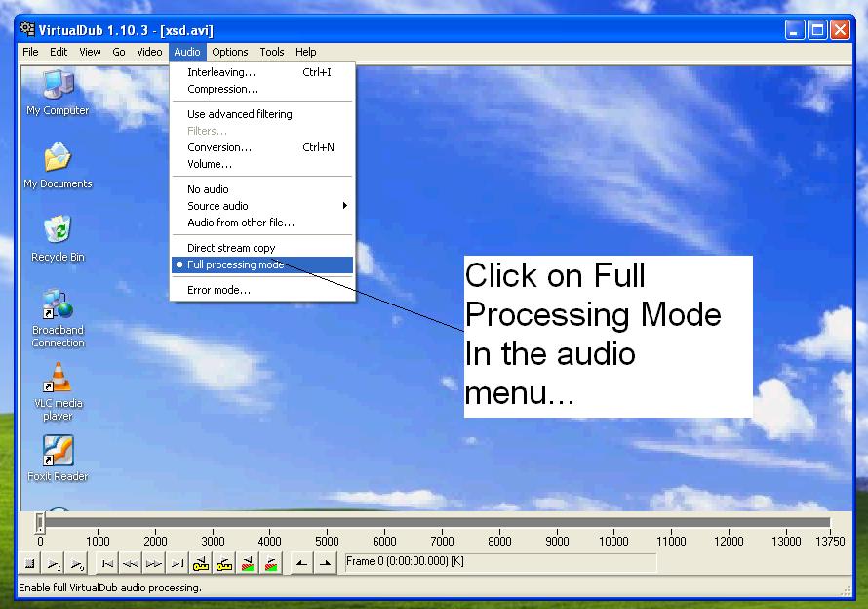Open Volume... audio dialog

coord(262,164)
